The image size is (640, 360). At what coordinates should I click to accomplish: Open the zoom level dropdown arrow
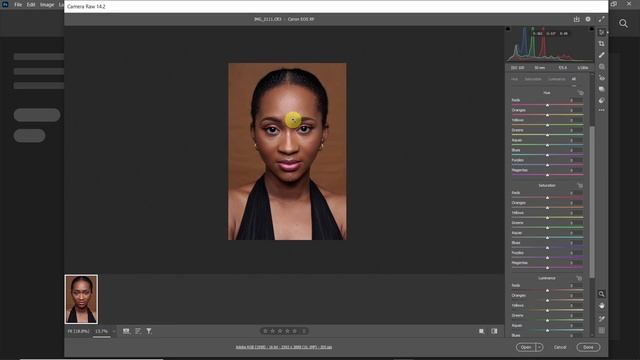pos(114,331)
